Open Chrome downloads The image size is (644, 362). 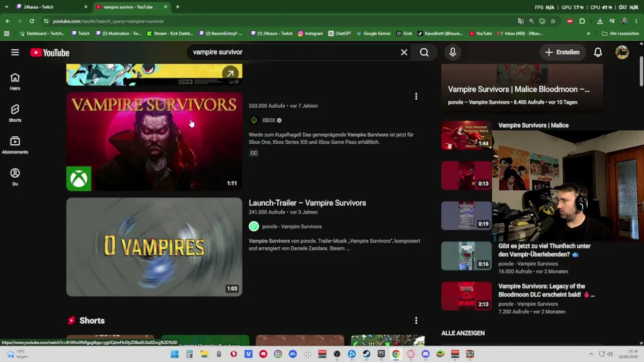(x=600, y=21)
